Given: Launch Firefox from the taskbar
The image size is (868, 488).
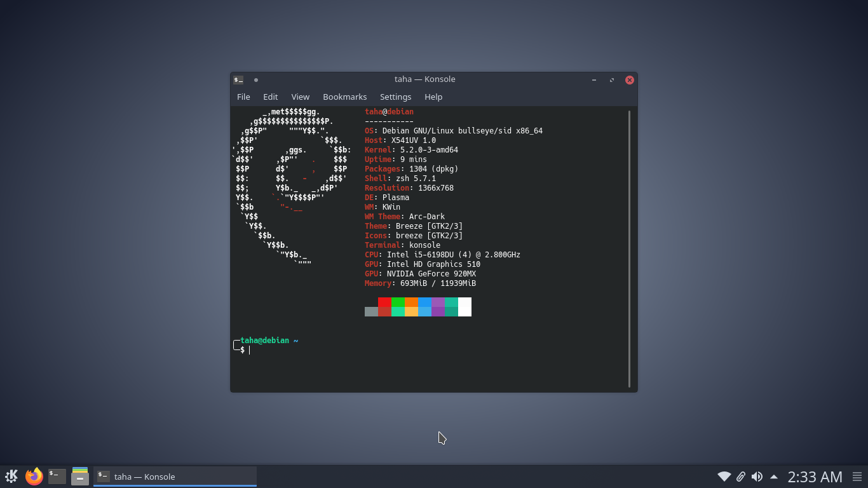Looking at the screenshot, I should (x=34, y=476).
